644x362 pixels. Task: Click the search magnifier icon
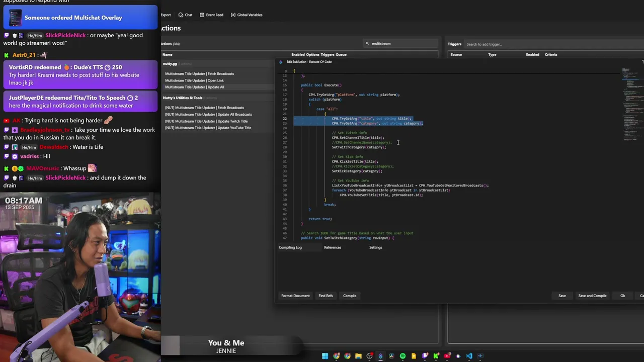(x=367, y=43)
